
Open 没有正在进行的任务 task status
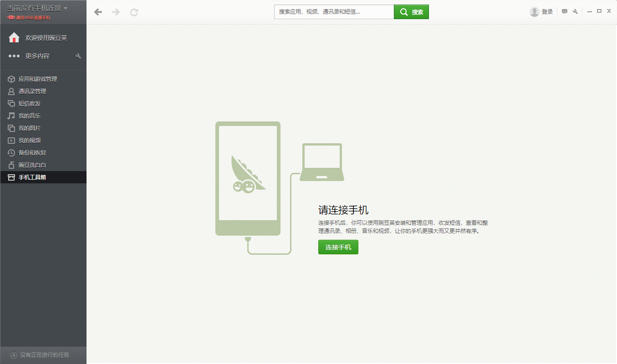pos(45,355)
